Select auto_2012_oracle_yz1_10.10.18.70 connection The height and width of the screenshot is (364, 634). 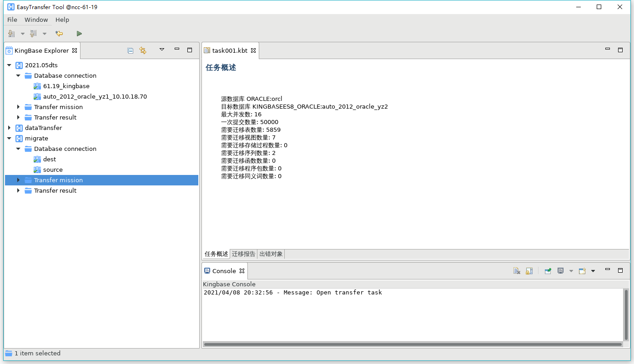95,97
